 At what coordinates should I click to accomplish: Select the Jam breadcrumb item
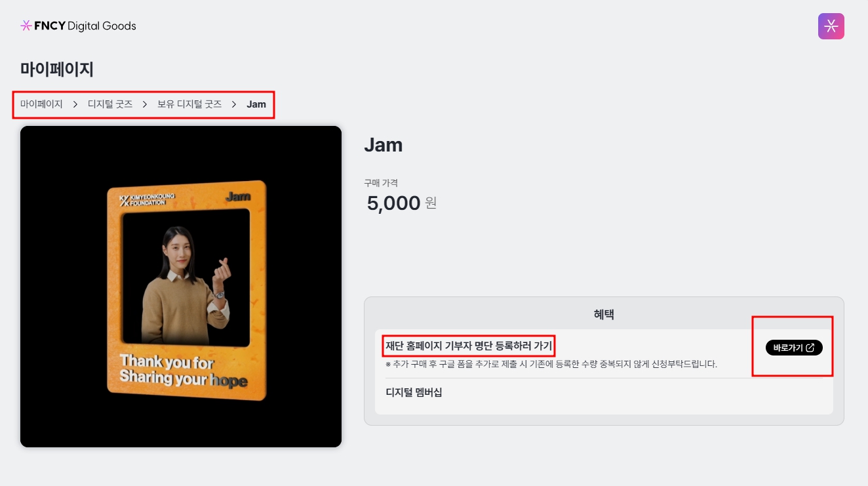click(x=256, y=104)
